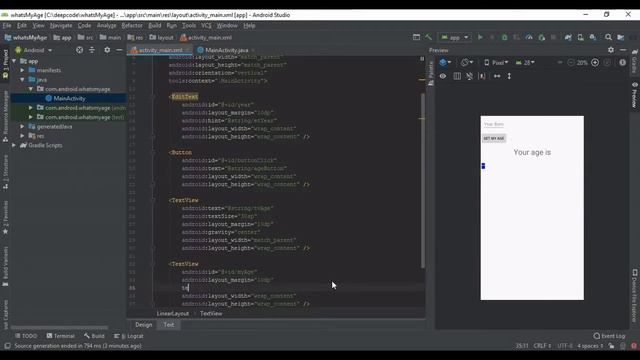Switch to the Design tab
This screenshot has width=640, height=360.
143,325
